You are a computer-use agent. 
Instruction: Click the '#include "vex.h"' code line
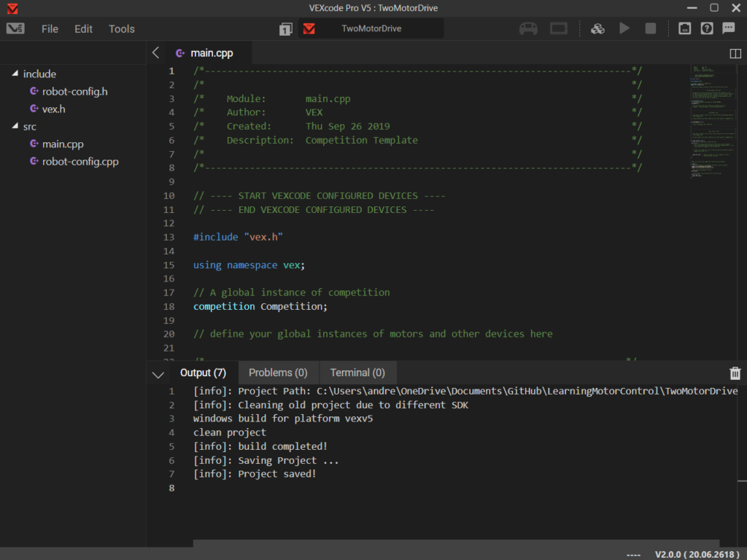tap(238, 237)
